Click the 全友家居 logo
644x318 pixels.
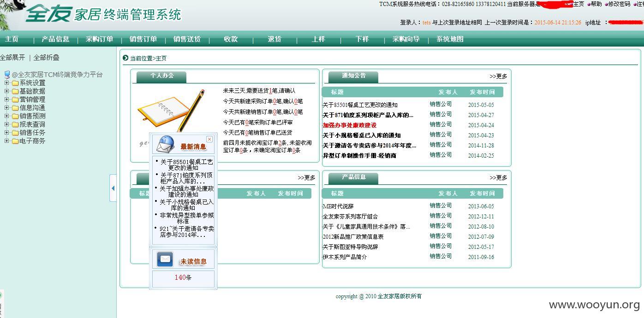[103, 14]
